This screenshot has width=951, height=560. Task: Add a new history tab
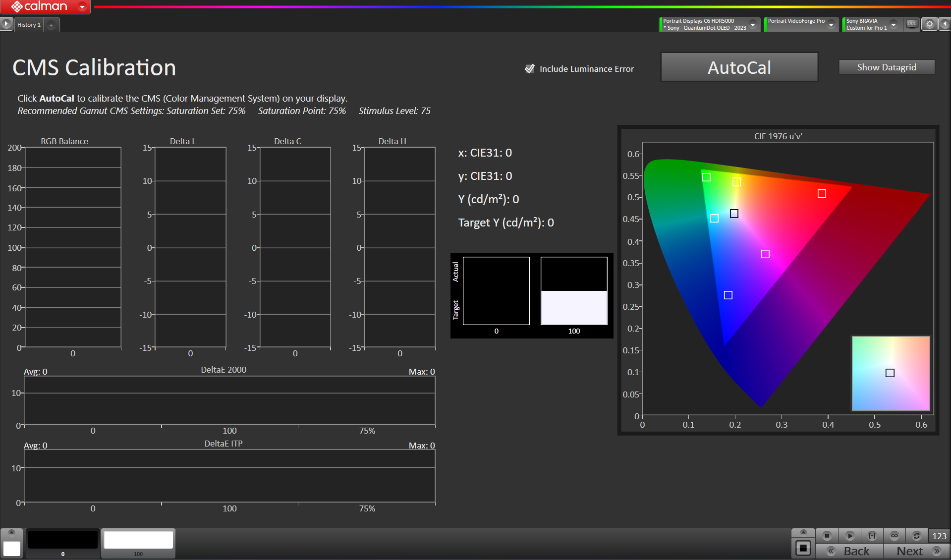pos(51,25)
